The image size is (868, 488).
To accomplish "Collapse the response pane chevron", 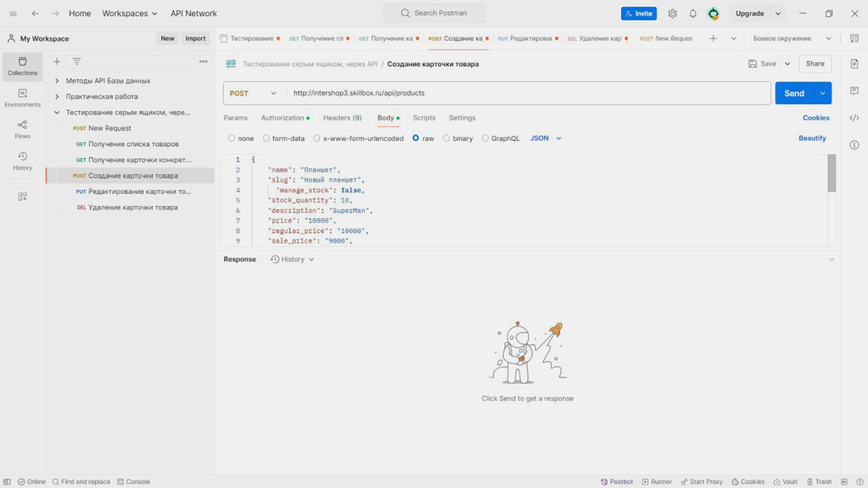I will coord(831,259).
